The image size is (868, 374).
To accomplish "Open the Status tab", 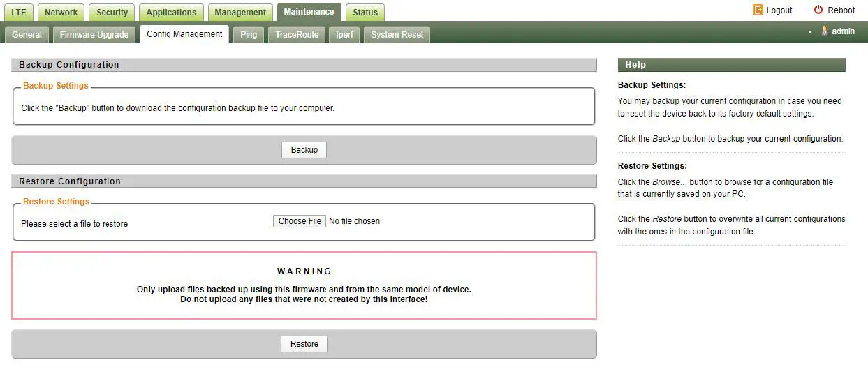I will tap(365, 12).
